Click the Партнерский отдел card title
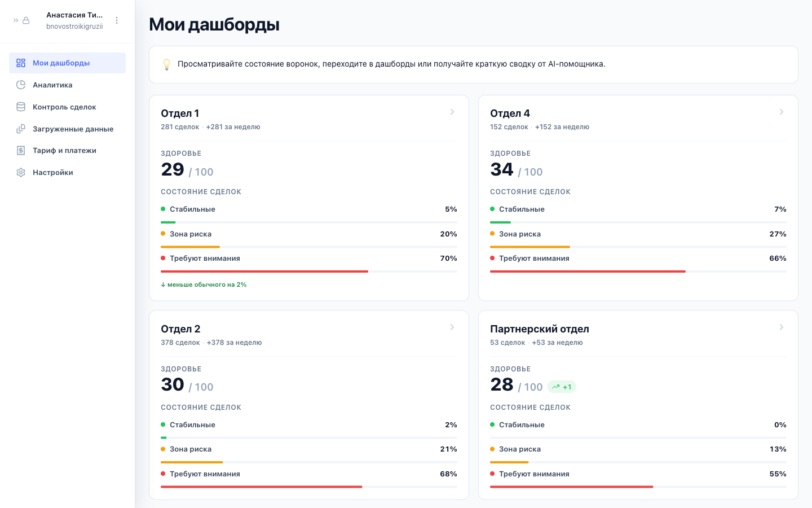This screenshot has width=812, height=508. (540, 329)
